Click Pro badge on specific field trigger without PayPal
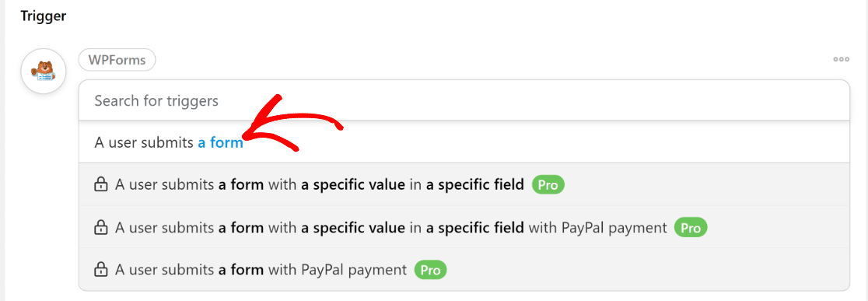Image resolution: width=868 pixels, height=301 pixels. tap(548, 184)
